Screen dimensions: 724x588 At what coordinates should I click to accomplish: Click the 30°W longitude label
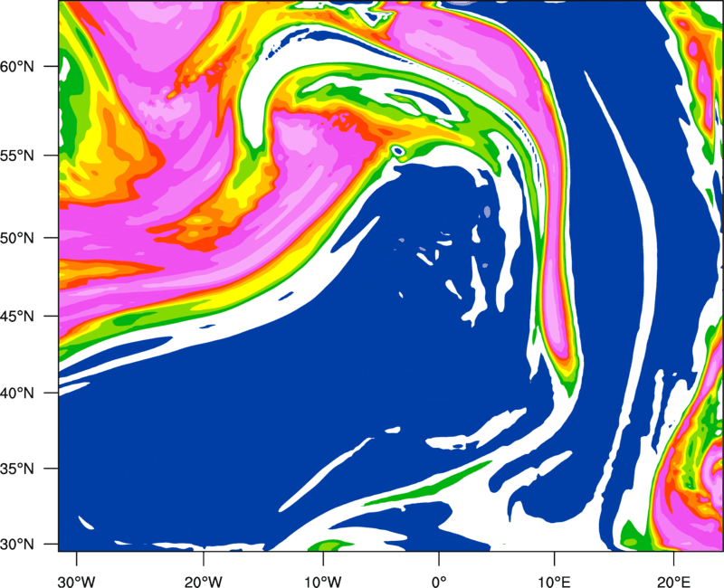77,582
